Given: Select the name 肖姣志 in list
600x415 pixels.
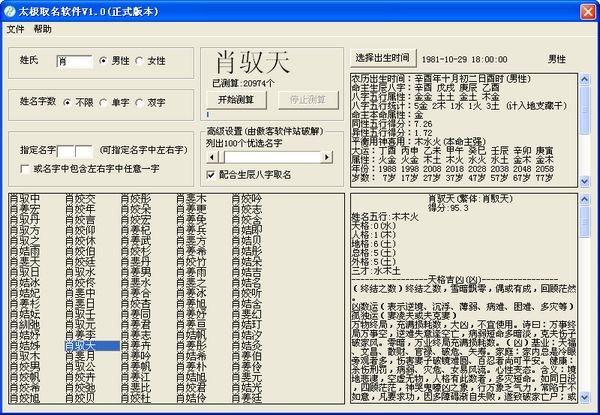Looking at the screenshot, I should point(247,210).
